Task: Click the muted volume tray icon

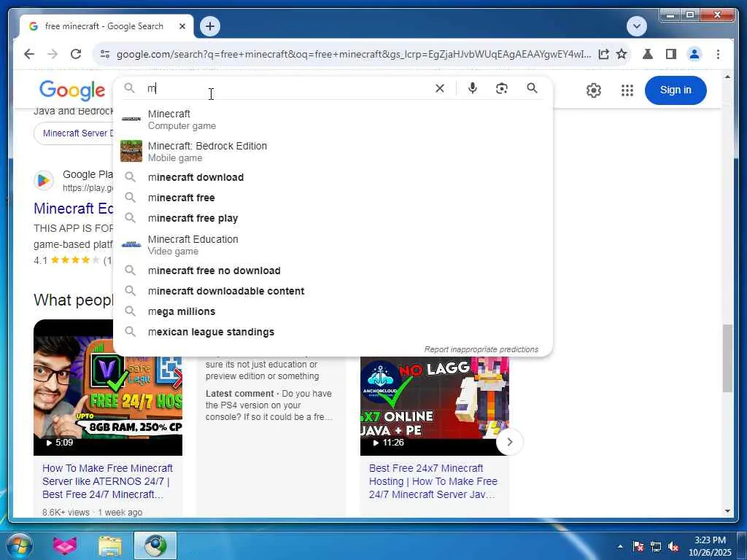Action: pyautogui.click(x=673, y=546)
